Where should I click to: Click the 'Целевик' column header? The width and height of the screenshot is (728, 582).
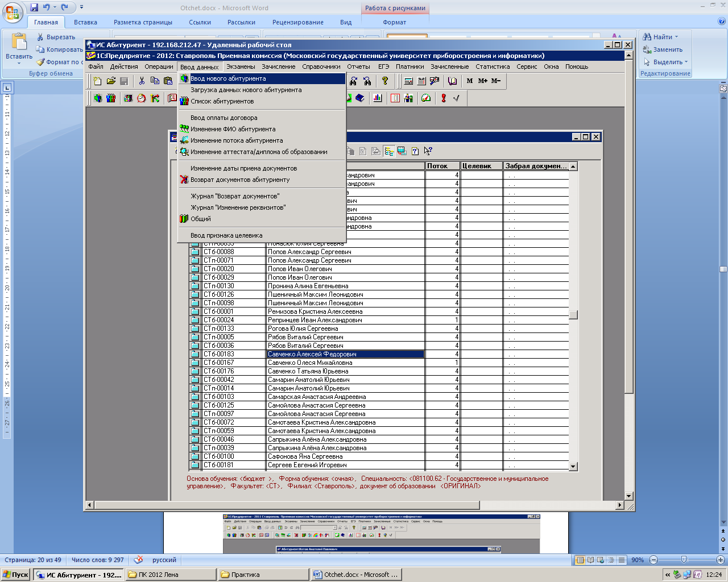point(482,166)
